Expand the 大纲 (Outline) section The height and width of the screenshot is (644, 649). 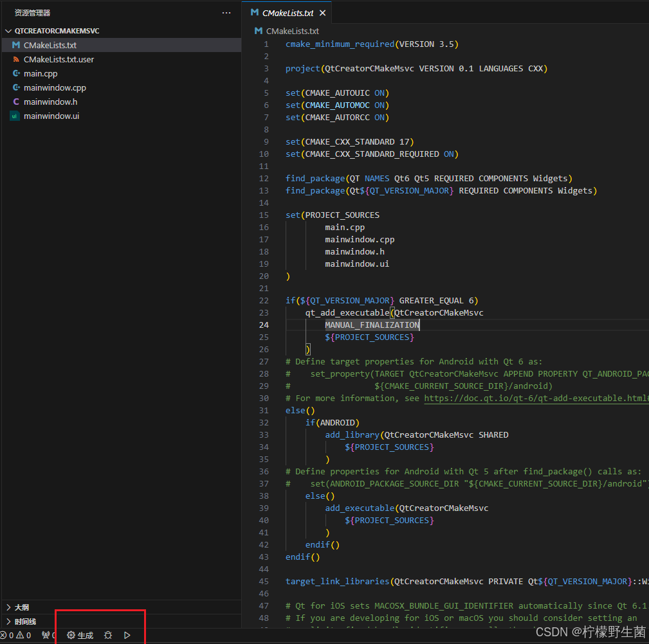point(21,607)
